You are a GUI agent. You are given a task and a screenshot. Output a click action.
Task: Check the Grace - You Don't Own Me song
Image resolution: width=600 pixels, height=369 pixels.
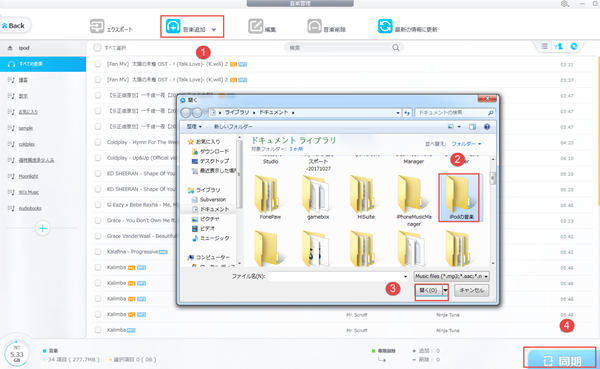click(x=98, y=220)
